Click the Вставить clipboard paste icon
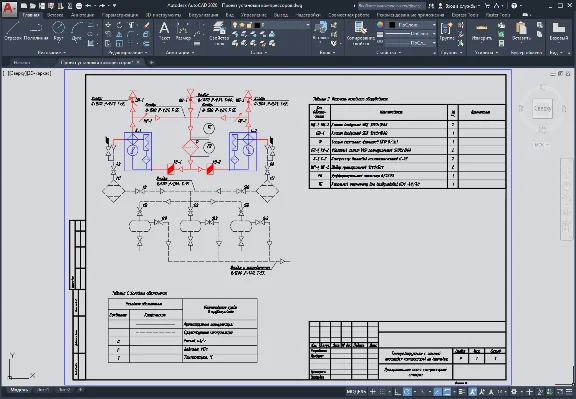Image resolution: width=576 pixels, height=399 pixels. click(x=521, y=31)
